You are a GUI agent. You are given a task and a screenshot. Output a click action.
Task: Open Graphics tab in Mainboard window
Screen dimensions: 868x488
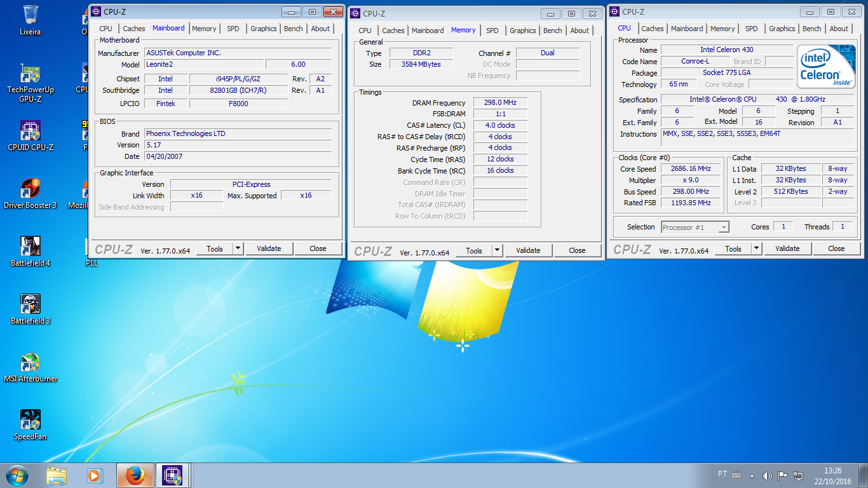pyautogui.click(x=263, y=29)
